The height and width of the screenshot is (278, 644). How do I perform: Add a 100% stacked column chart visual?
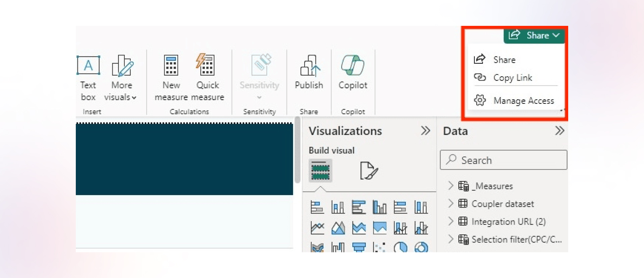tap(421, 207)
